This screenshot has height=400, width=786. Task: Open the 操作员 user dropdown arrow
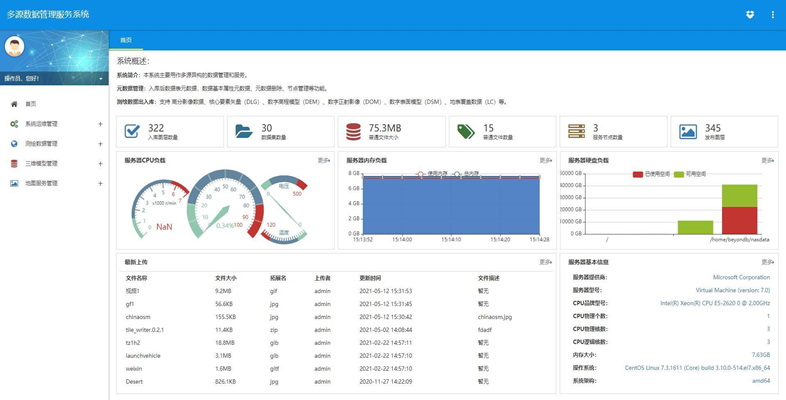(x=100, y=78)
